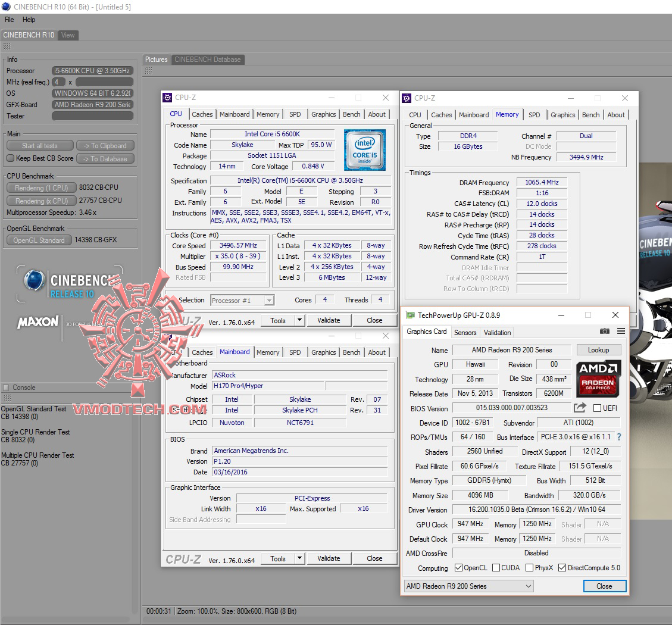
Task: Click the Tester input field
Action: (93, 115)
